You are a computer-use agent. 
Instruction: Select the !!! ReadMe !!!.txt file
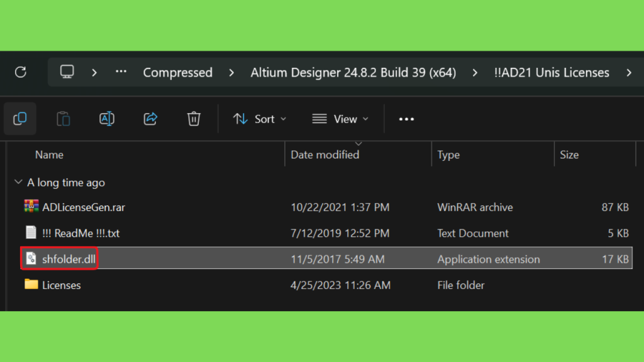coord(81,233)
